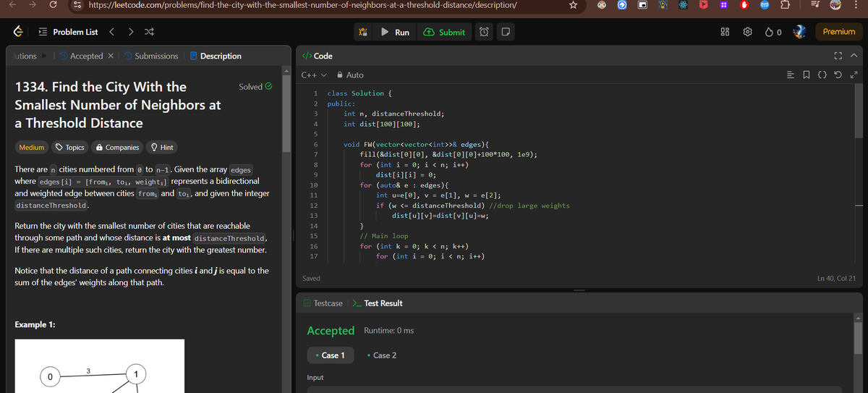Click the React DevTools extension icon
Viewport: 868px width, 393px height.
(x=684, y=5)
